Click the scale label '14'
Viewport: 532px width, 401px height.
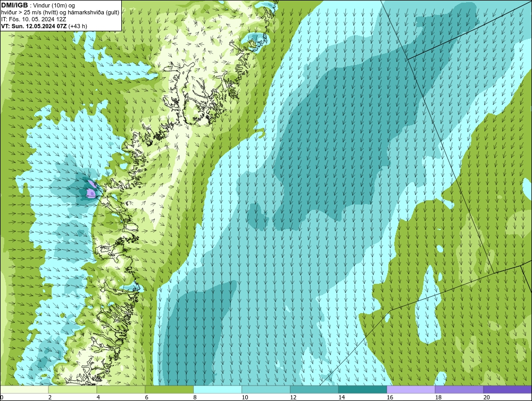(342, 397)
